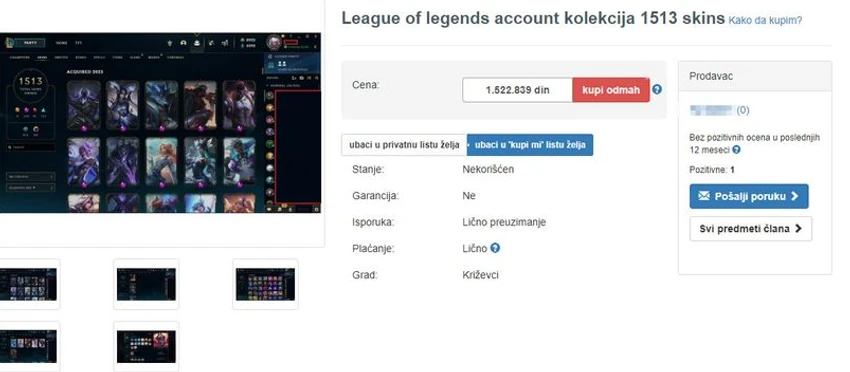Open the blurred seller username link
The width and height of the screenshot is (850, 372).
pos(711,110)
